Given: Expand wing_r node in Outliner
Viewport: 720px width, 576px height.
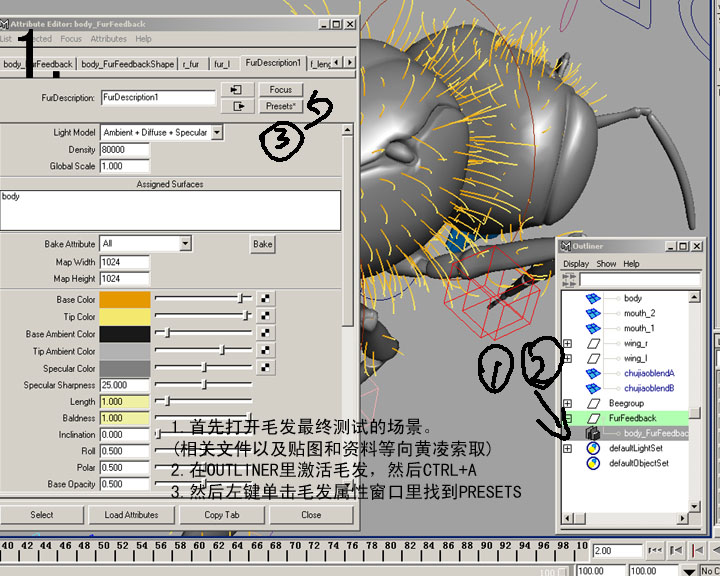Looking at the screenshot, I should (x=568, y=344).
